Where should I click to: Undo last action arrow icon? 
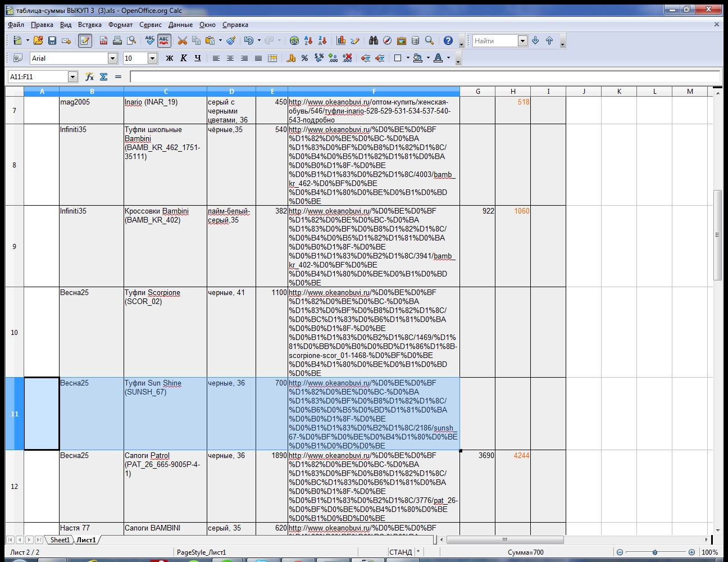click(249, 40)
